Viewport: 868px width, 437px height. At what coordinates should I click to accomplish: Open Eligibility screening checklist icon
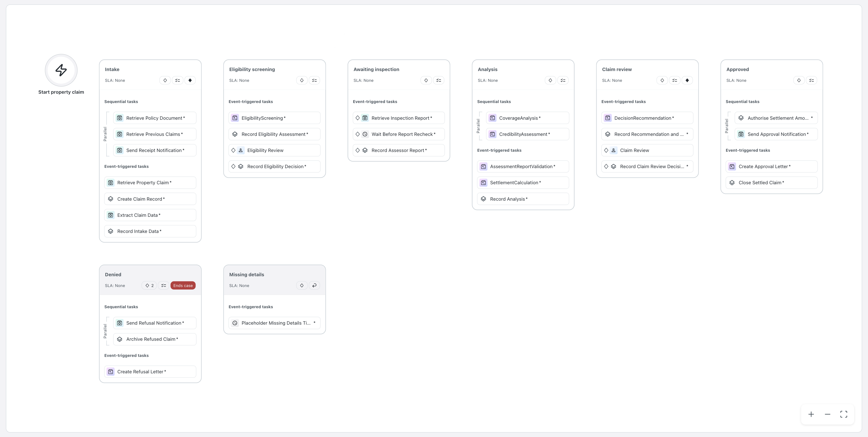(314, 80)
